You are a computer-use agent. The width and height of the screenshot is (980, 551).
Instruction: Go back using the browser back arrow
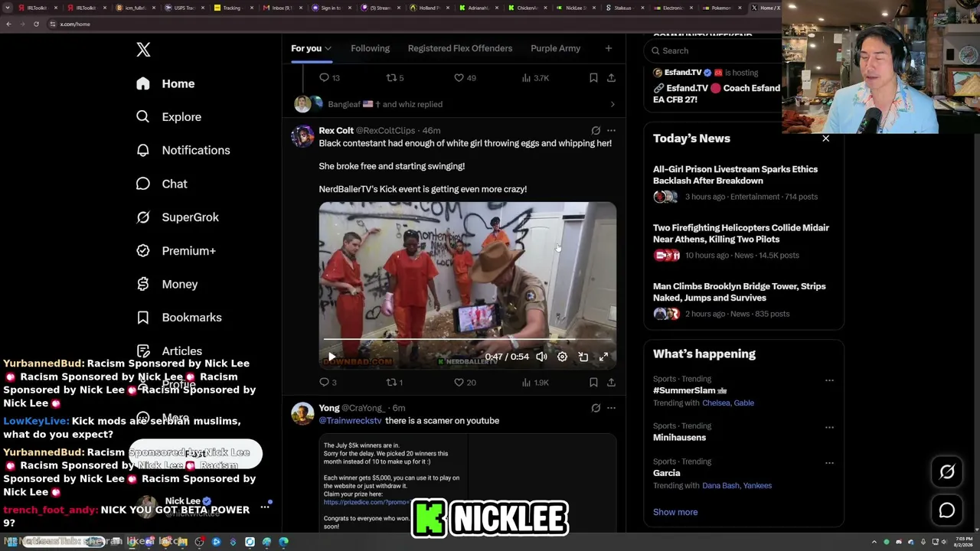click(x=8, y=24)
